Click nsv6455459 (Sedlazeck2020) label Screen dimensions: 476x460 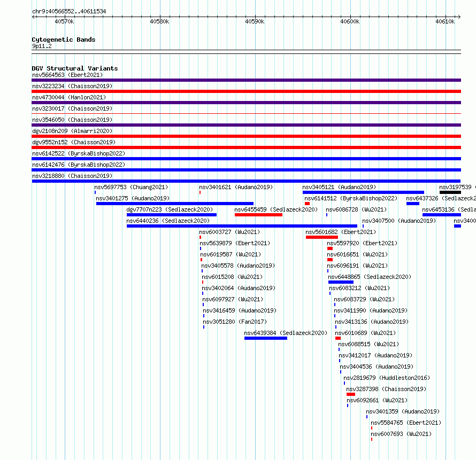[x=276, y=209]
